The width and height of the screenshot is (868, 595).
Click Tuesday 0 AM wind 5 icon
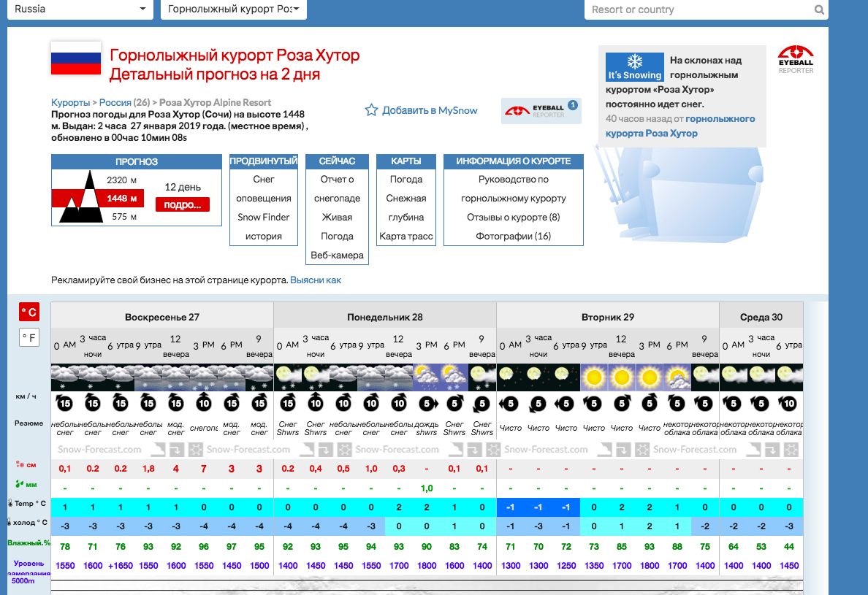[x=509, y=404]
